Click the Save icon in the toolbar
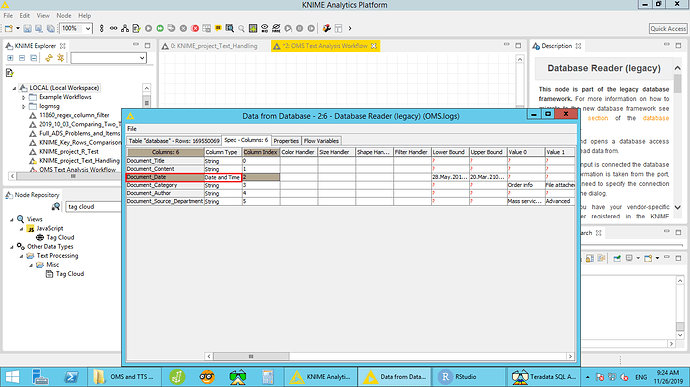The height and width of the screenshot is (387, 690). point(27,28)
